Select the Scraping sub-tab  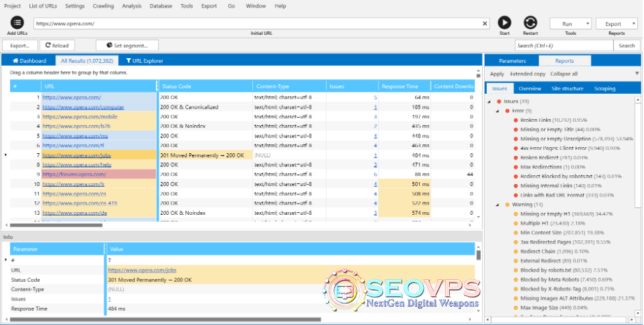coord(604,89)
